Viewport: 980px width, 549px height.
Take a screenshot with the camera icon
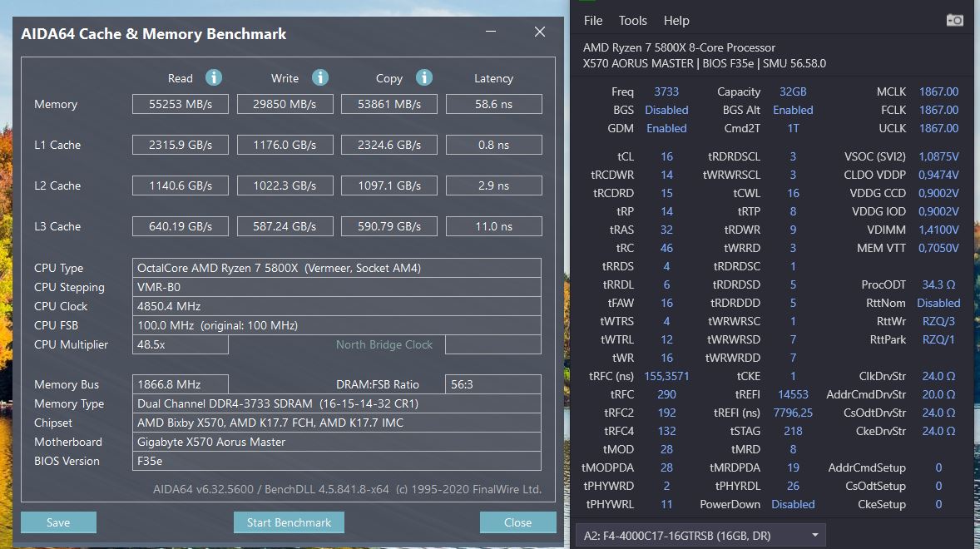pos(954,20)
